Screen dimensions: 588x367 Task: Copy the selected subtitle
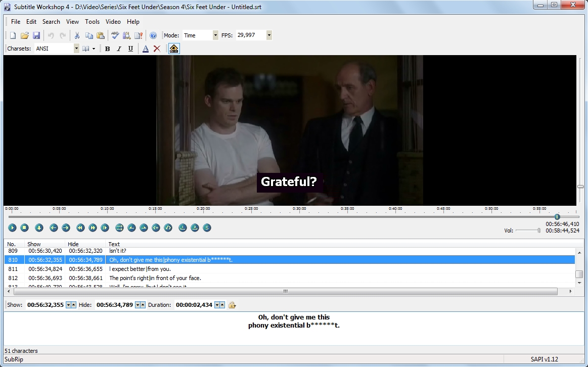(x=89, y=35)
